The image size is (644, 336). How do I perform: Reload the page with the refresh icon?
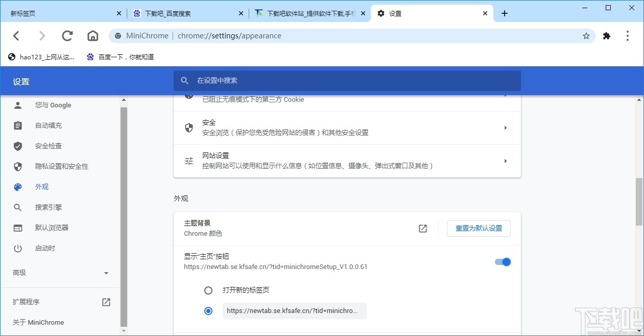67,36
